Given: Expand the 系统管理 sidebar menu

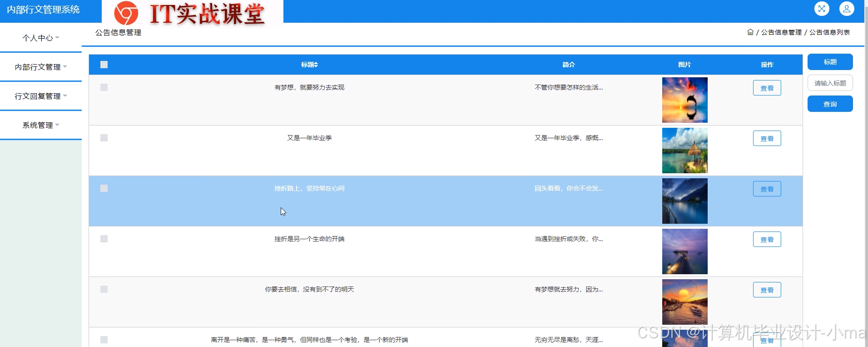Looking at the screenshot, I should [x=41, y=125].
